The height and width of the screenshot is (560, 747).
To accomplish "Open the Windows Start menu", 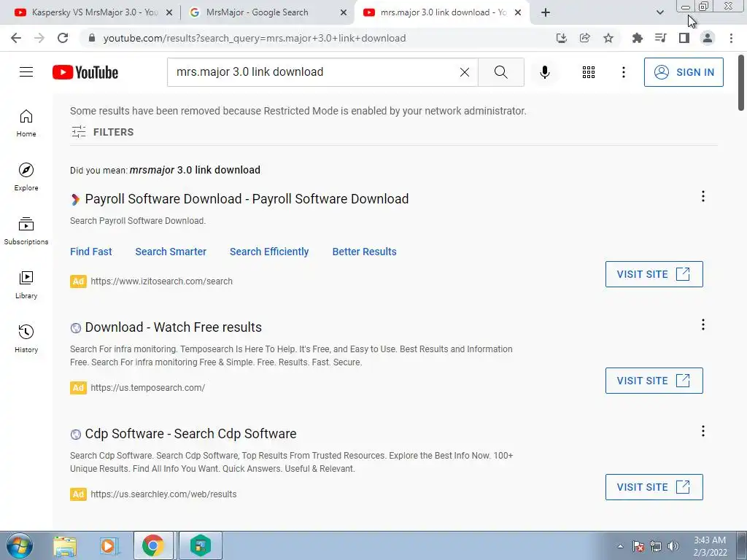I will click(x=20, y=545).
